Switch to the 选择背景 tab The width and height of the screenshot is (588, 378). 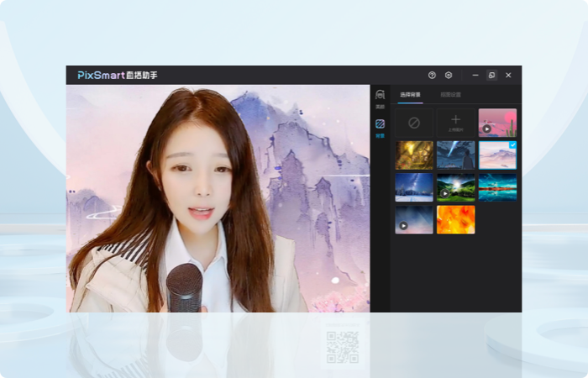point(410,95)
